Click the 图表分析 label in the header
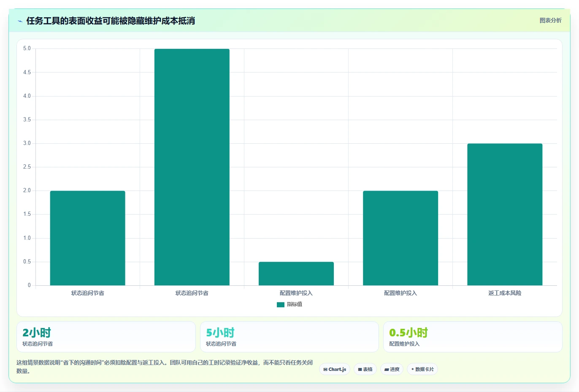Viewport: 579px width, 392px height. click(x=550, y=20)
